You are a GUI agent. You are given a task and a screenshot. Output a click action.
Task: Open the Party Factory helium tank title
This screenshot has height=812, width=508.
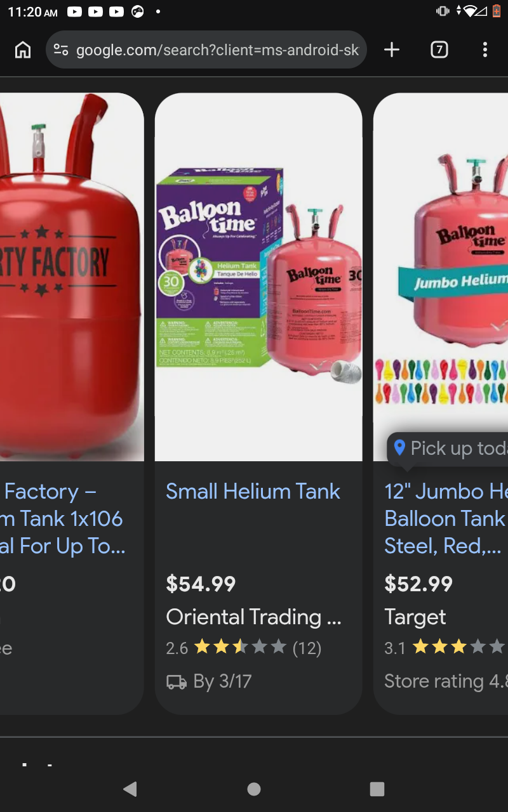tap(62, 519)
